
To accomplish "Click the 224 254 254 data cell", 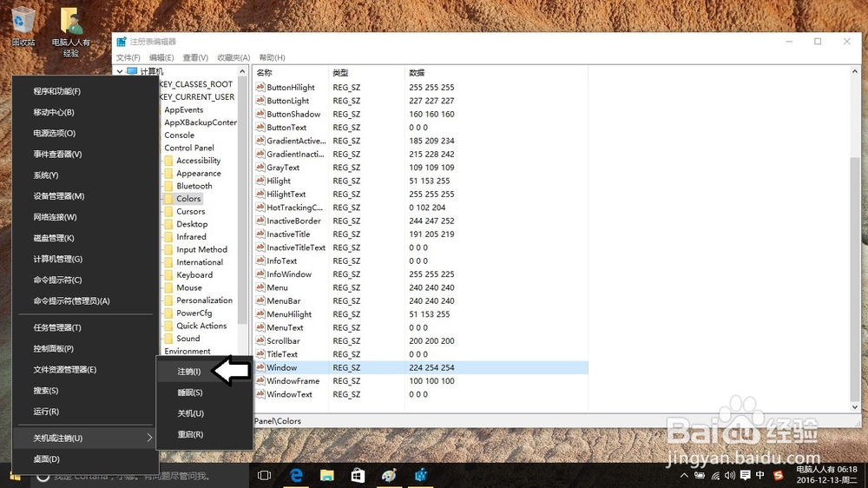I will 431,368.
